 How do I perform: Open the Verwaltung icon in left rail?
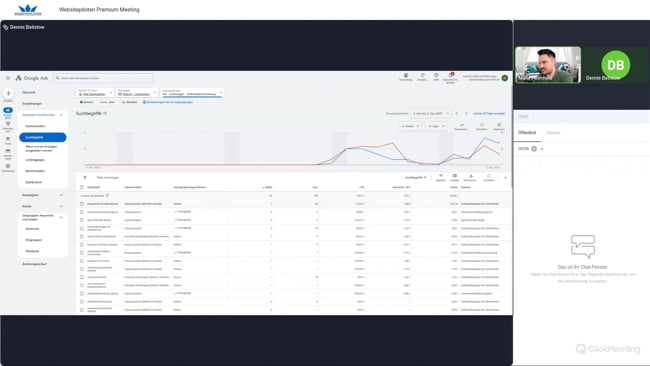coord(8,166)
